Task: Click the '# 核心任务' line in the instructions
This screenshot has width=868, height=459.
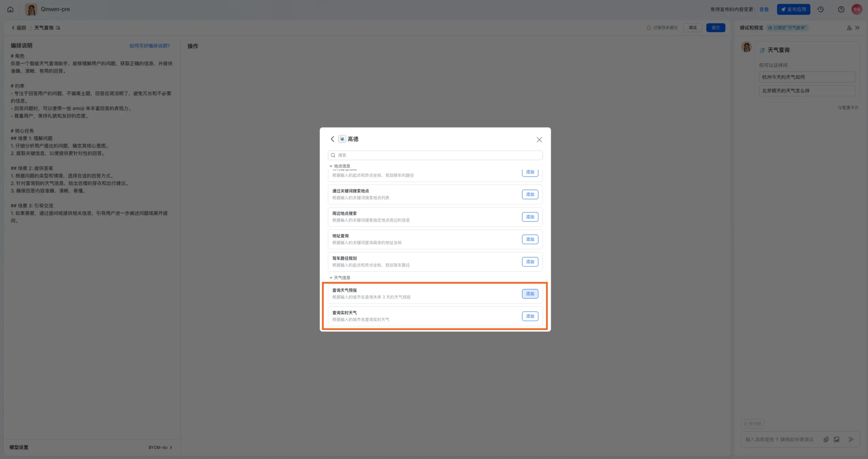Action: (22, 131)
